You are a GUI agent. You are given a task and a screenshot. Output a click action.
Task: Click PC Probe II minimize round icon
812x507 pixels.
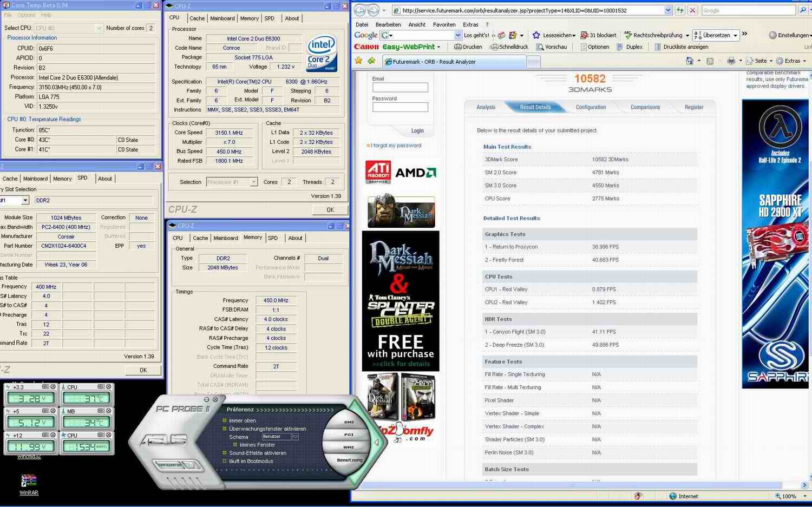click(206, 399)
